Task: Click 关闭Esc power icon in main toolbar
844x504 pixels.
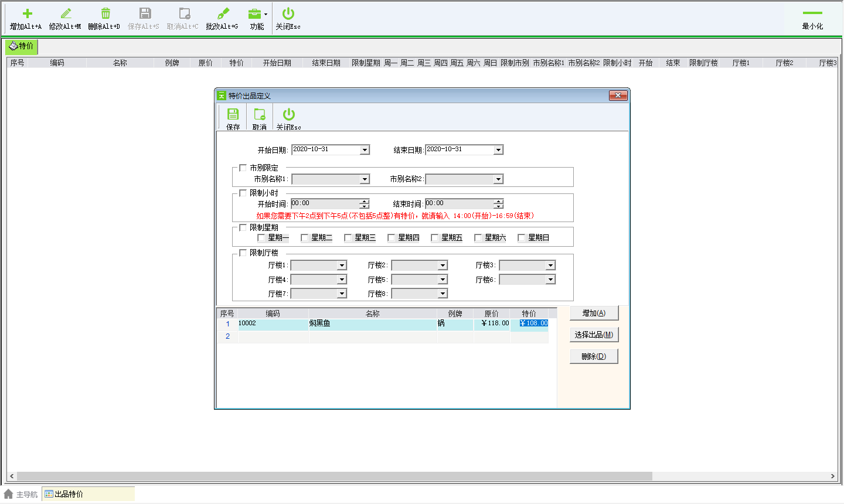Action: [x=288, y=13]
